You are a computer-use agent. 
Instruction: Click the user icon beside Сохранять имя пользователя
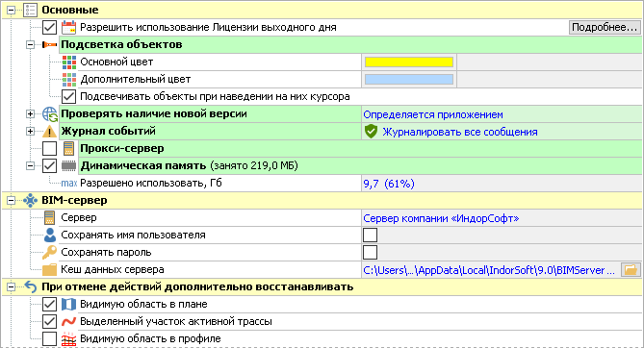click(x=50, y=236)
